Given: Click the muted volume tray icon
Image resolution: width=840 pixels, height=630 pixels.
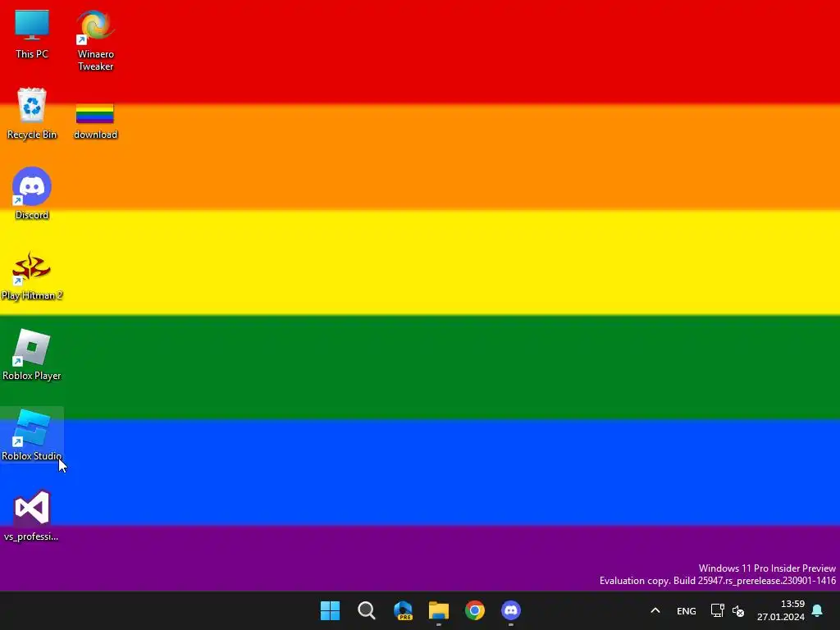Looking at the screenshot, I should tap(738, 610).
